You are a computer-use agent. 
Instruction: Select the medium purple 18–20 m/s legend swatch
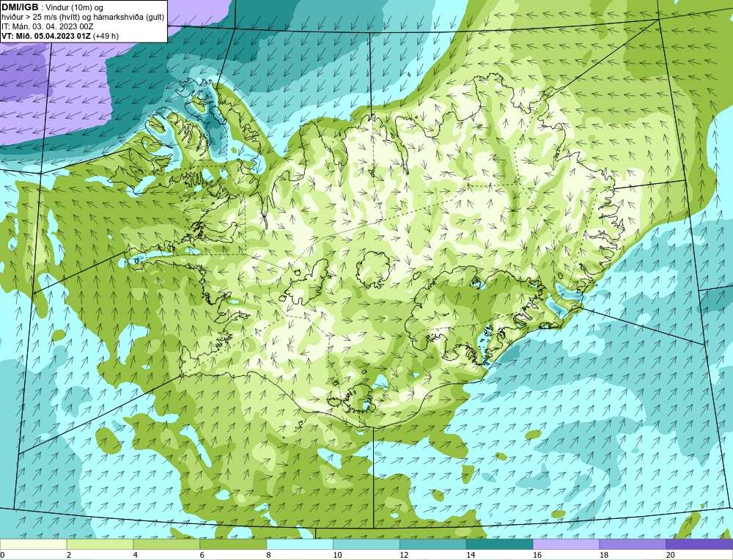[633, 544]
